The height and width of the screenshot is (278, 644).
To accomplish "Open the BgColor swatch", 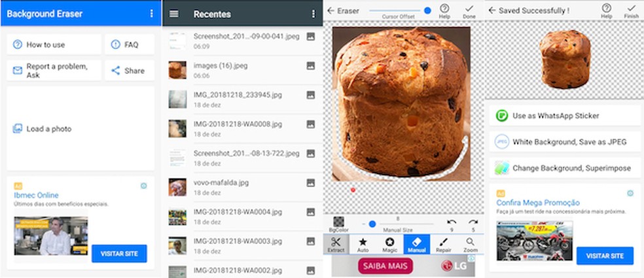I will point(338,224).
